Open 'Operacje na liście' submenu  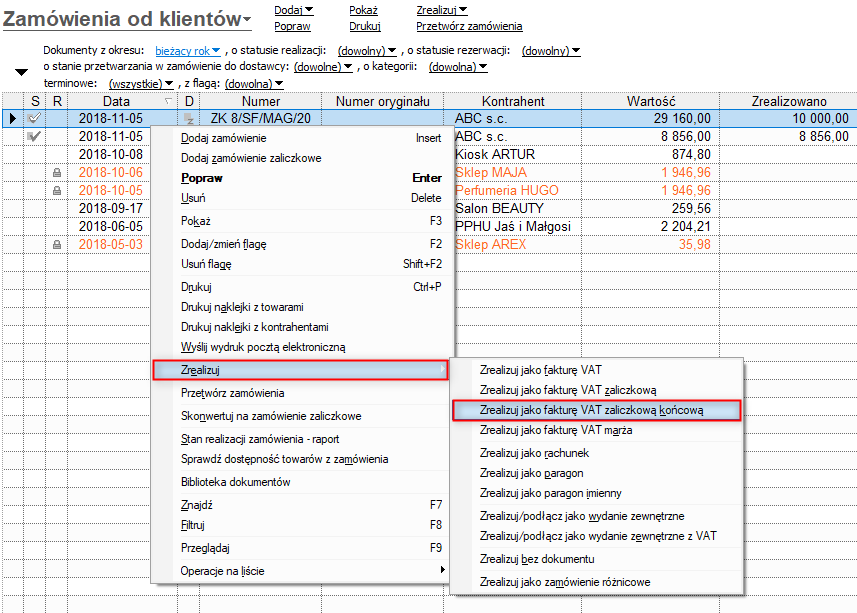click(301, 571)
